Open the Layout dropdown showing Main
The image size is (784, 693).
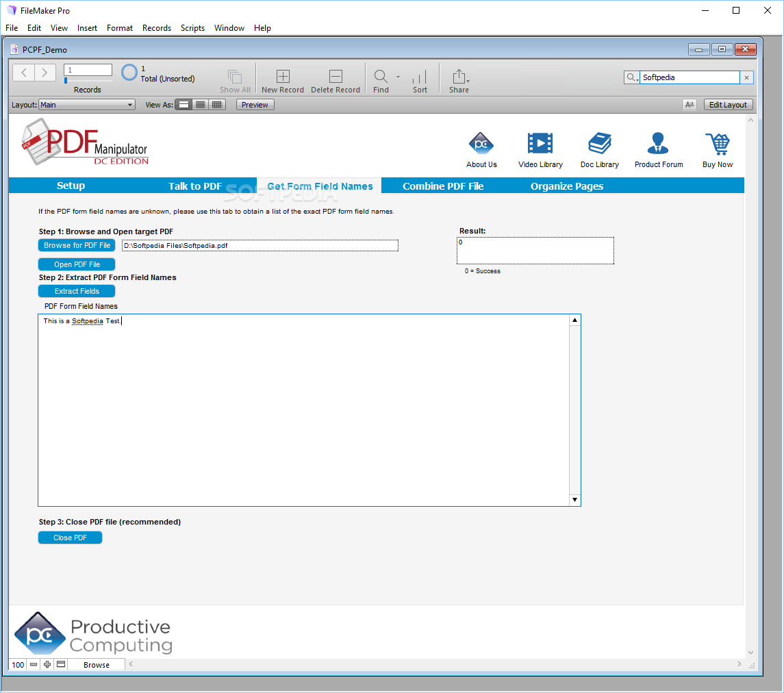coord(87,105)
